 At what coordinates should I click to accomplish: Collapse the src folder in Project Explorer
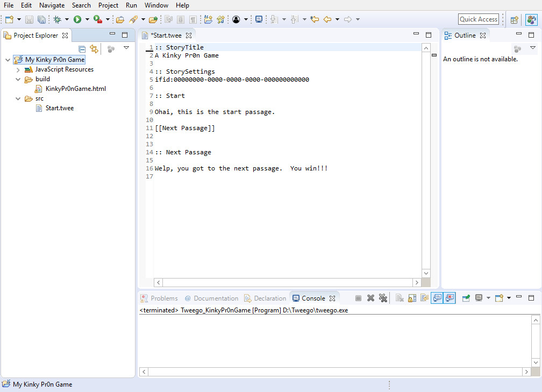(x=18, y=98)
